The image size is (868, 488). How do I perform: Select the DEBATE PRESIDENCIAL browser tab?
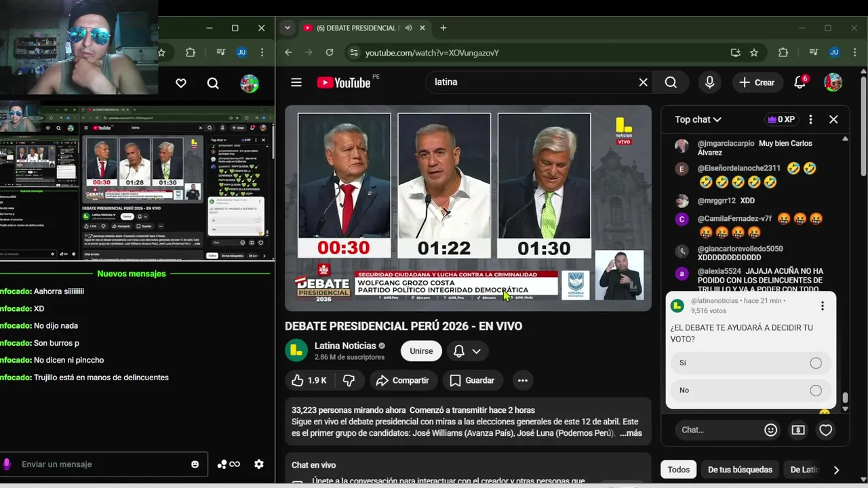[364, 28]
